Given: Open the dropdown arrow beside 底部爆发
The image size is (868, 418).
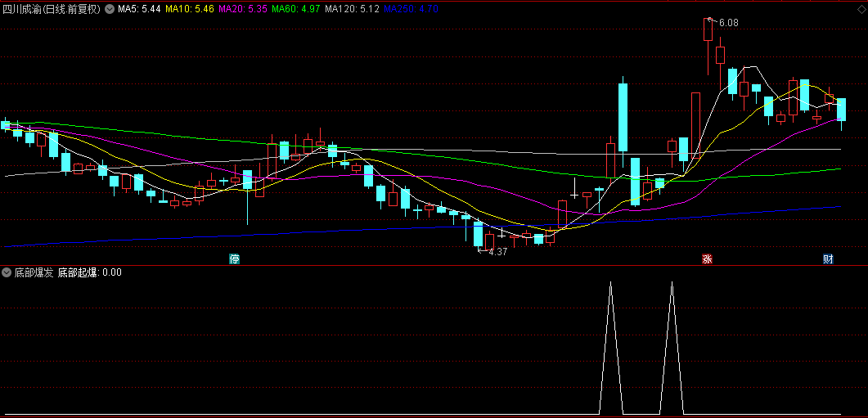Looking at the screenshot, I should pyautogui.click(x=7, y=272).
